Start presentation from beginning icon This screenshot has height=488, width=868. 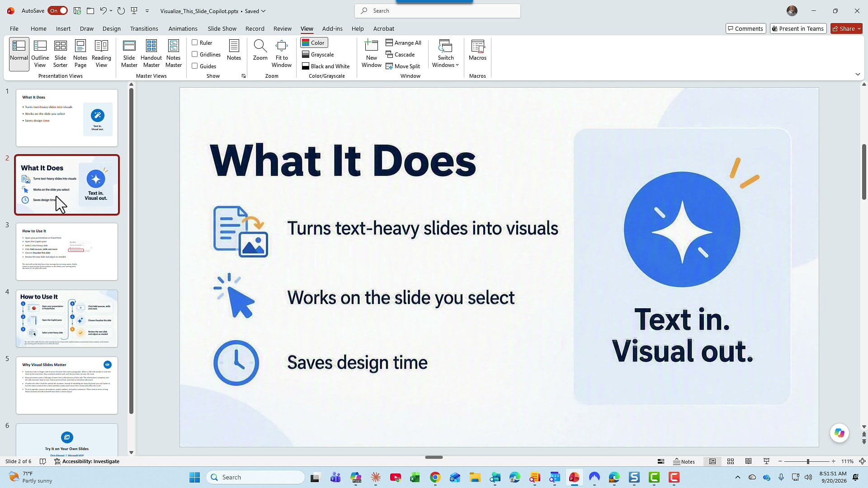[134, 10]
